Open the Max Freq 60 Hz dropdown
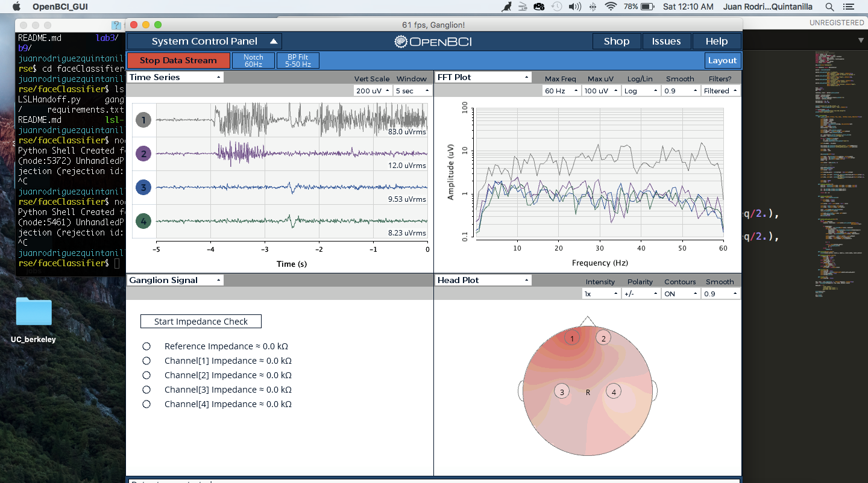Image resolution: width=868 pixels, height=483 pixels. [x=562, y=91]
